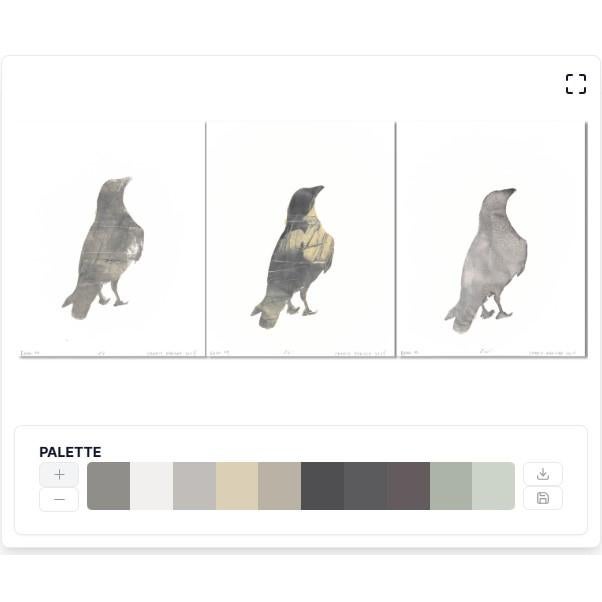Select the sage green-gray swatch
Viewport: 602px width, 602px height.
coord(451,486)
